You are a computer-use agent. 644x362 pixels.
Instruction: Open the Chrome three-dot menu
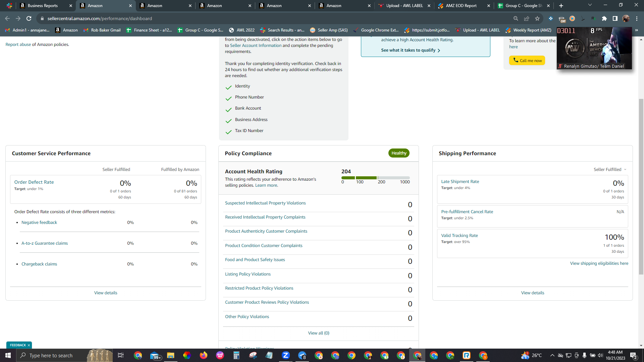(x=637, y=18)
